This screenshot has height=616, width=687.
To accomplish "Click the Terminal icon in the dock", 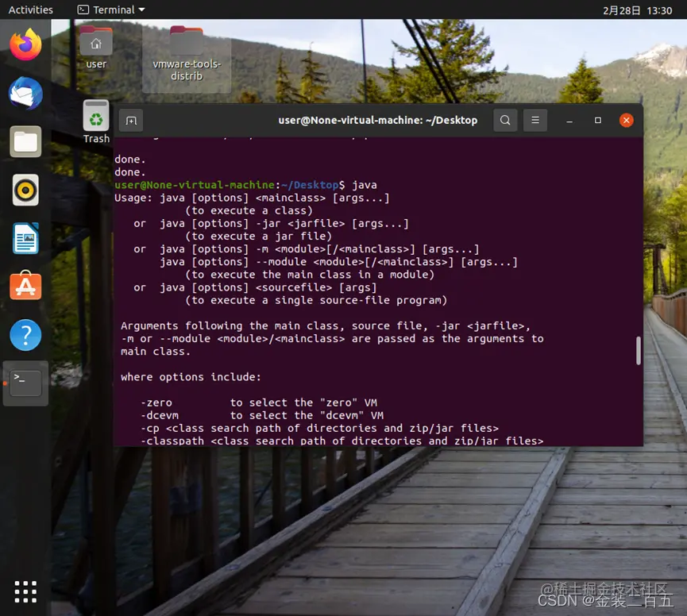I will [x=25, y=383].
